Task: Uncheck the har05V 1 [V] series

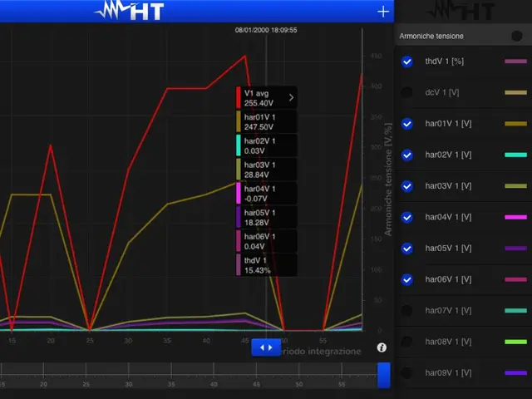Action: tap(406, 249)
